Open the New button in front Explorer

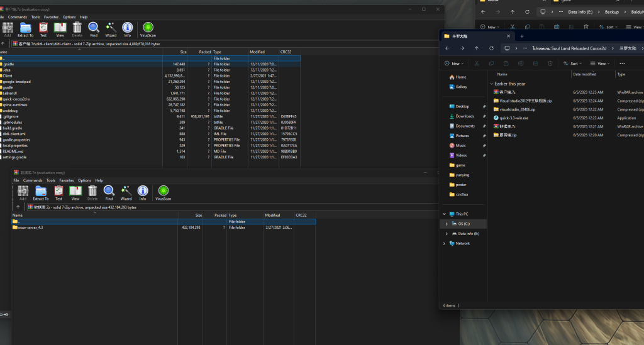[x=455, y=63]
